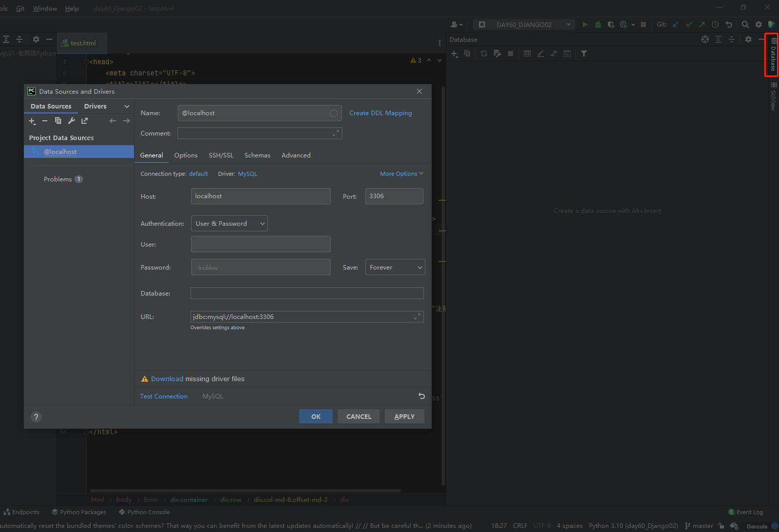Expand the URL field editor
The width and height of the screenshot is (779, 532).
click(x=417, y=316)
